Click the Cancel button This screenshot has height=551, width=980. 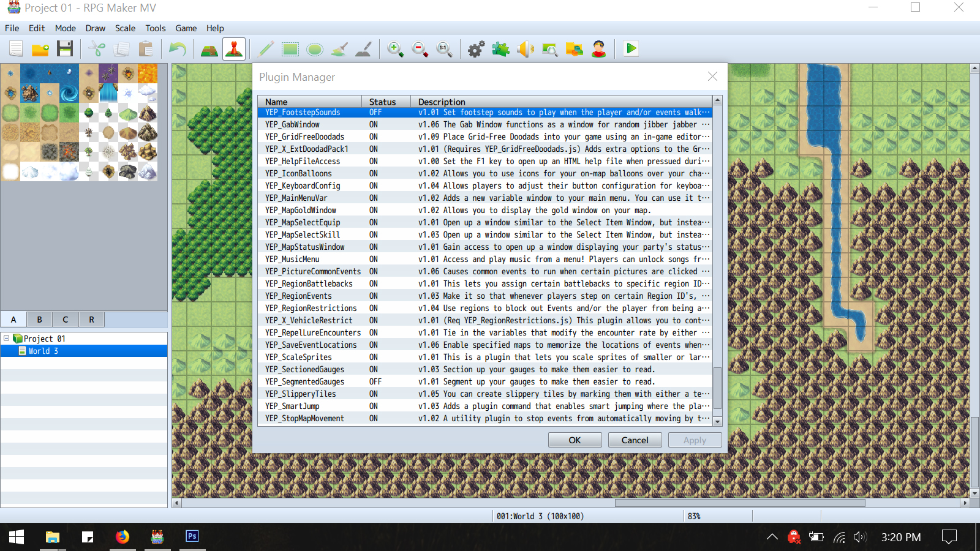point(635,440)
